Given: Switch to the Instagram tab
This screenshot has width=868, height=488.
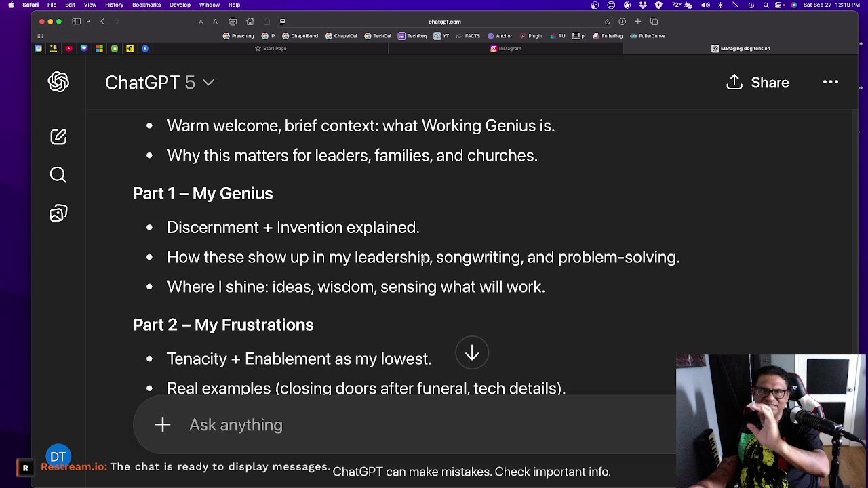Looking at the screenshot, I should click(x=506, y=49).
